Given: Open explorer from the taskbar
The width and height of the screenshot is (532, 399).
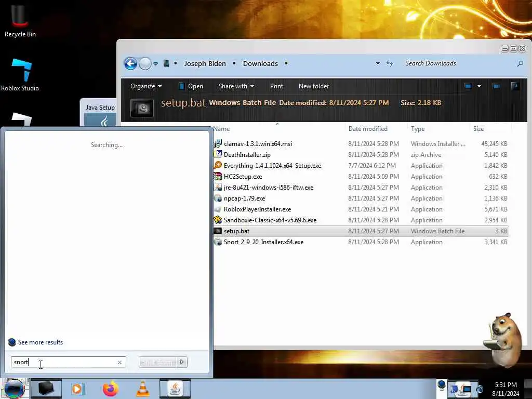Looking at the screenshot, I should (x=46, y=389).
